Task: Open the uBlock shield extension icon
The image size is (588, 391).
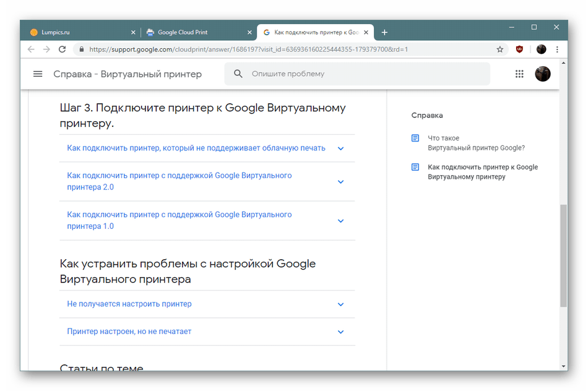Action: (519, 49)
